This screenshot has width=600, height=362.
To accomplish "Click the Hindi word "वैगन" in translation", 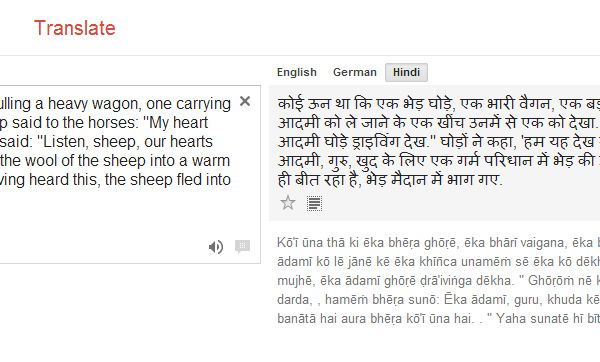I will [534, 104].
